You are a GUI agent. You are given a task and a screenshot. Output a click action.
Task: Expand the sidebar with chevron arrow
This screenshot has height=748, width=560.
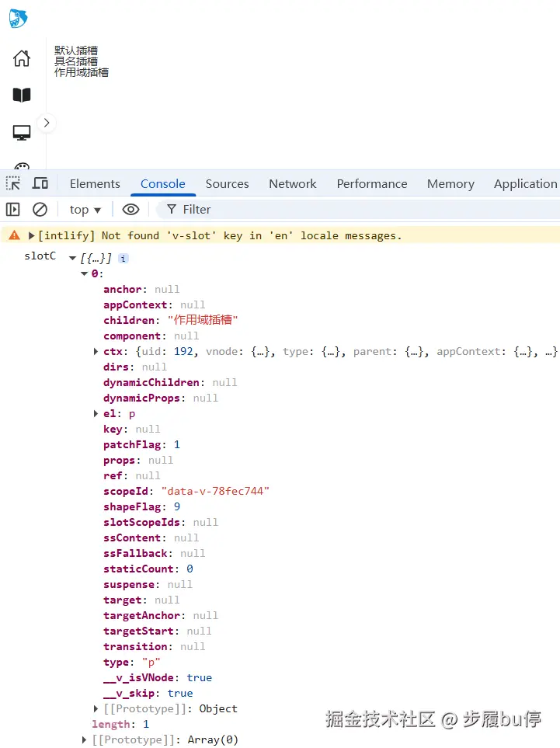(47, 123)
